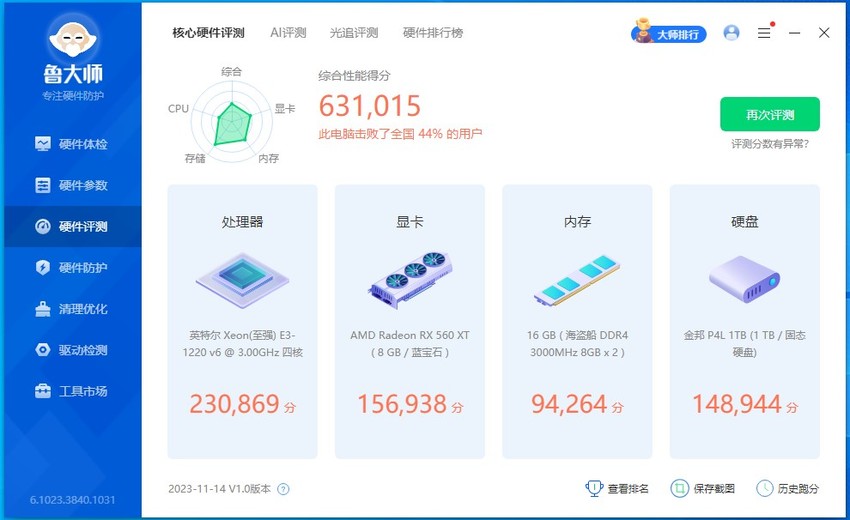Click the 查看排名 trophy icon
The width and height of the screenshot is (850, 520).
coord(594,489)
